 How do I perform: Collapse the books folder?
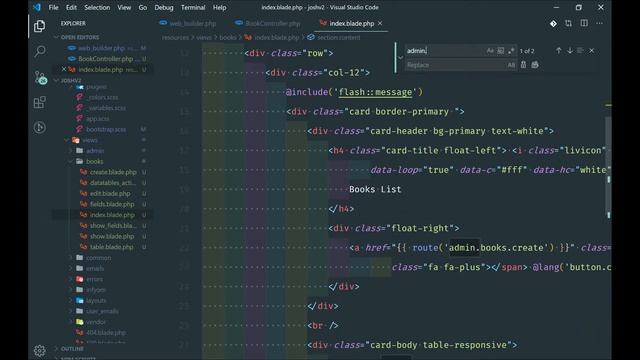click(71, 161)
